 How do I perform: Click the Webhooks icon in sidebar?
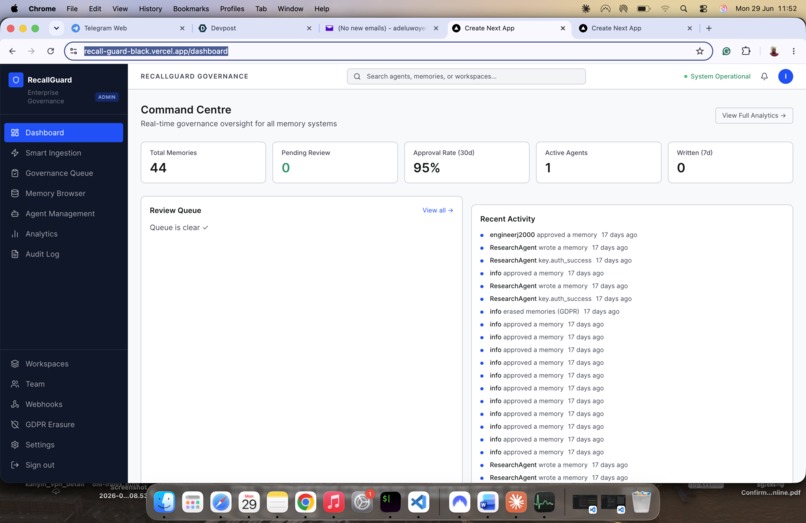click(15, 404)
